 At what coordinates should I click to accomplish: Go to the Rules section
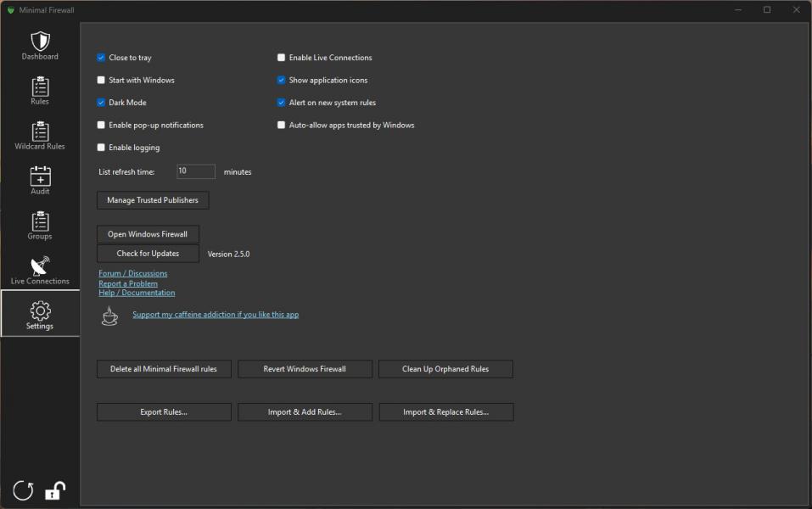click(x=40, y=87)
